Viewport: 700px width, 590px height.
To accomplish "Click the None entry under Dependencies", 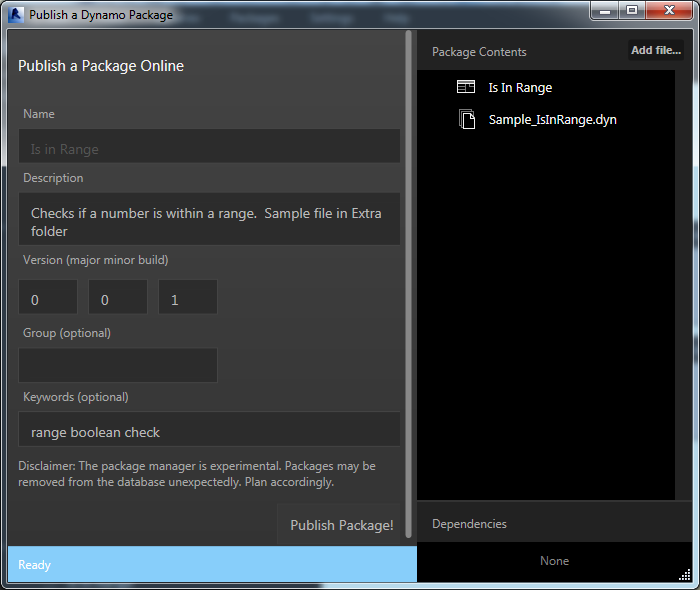I will [x=554, y=561].
